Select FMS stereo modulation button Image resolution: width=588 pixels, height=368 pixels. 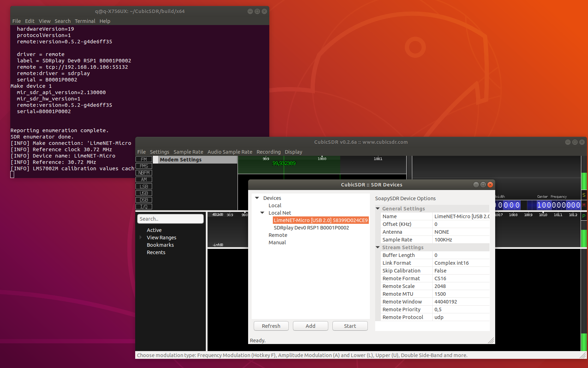tap(144, 166)
